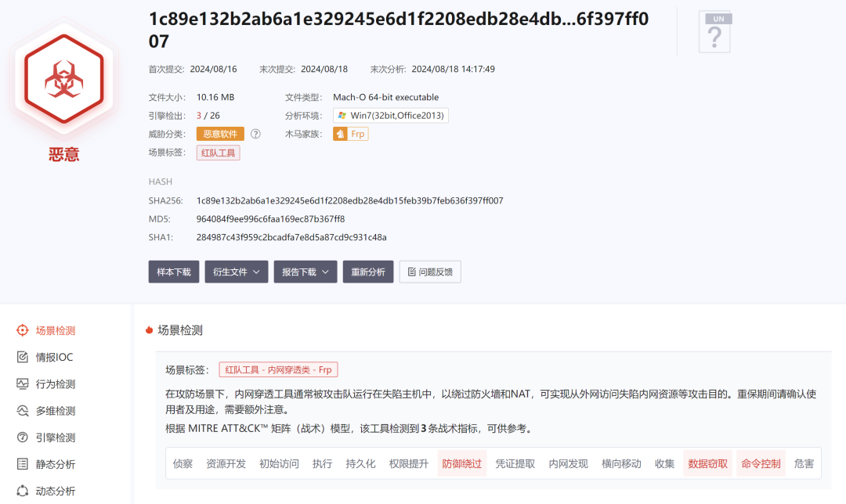
Task: Click the 情报IOC sidebar icon
Action: click(23, 358)
